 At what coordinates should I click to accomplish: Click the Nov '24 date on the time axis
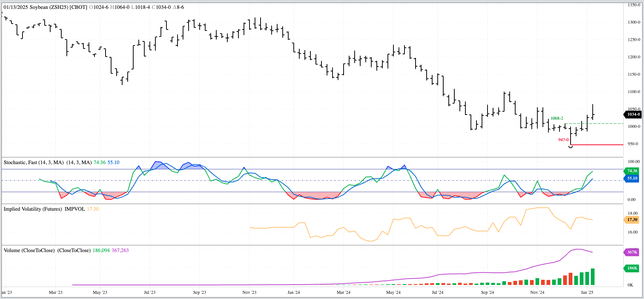coord(537,292)
